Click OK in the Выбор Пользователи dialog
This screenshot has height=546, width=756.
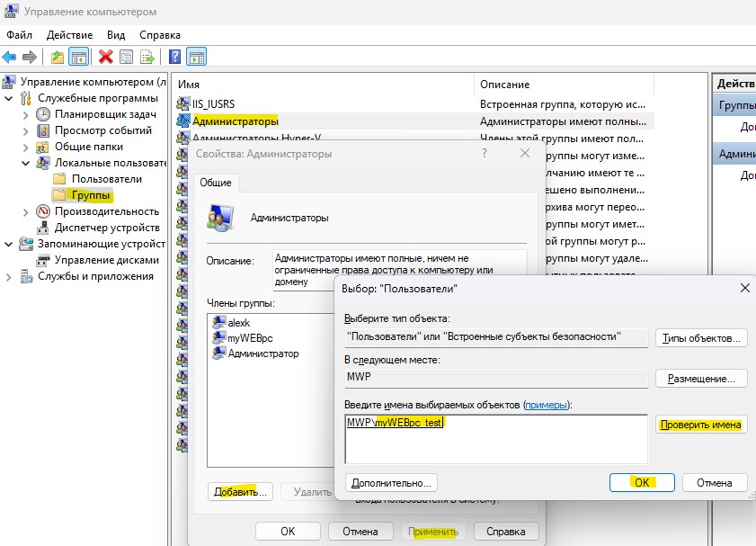point(642,483)
